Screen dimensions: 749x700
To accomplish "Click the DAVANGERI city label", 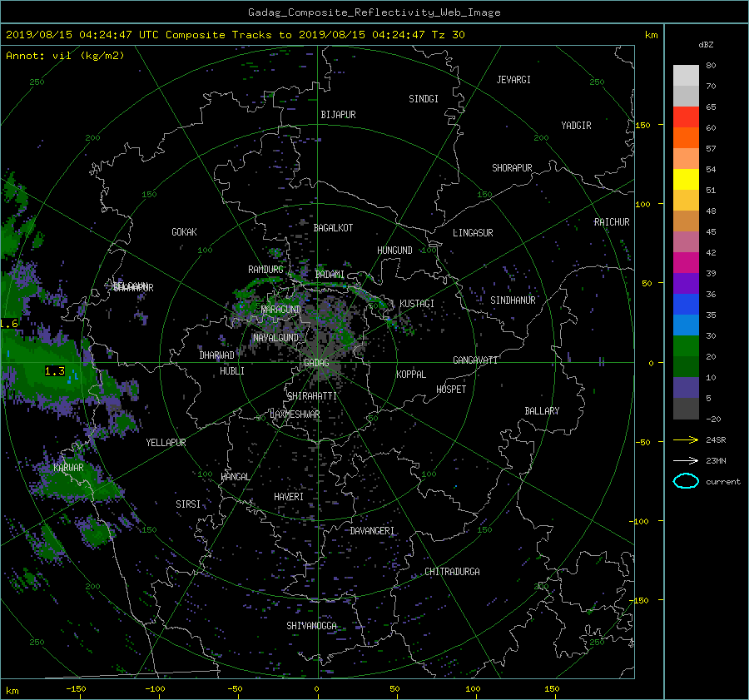I will click(372, 531).
